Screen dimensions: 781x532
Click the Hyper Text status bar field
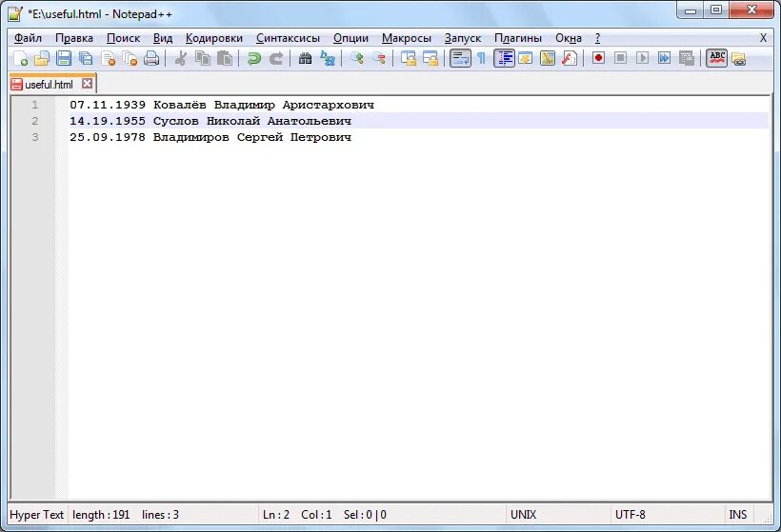click(37, 515)
